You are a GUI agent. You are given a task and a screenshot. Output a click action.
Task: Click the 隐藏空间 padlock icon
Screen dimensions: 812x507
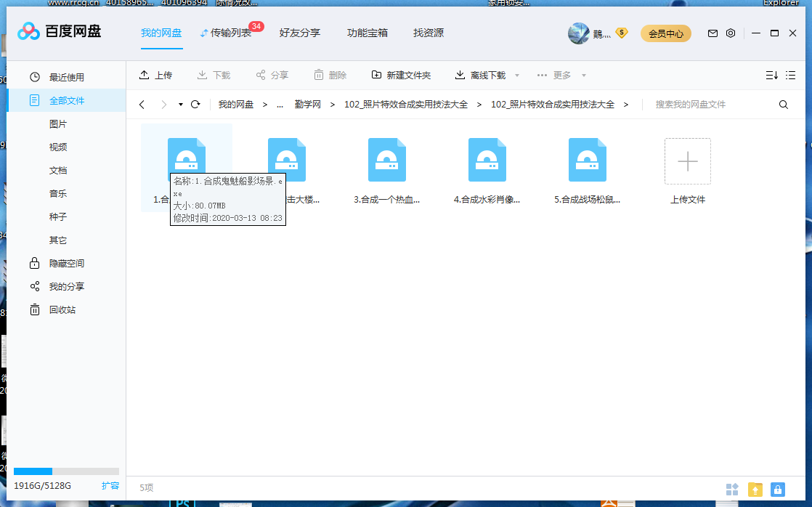pos(35,263)
